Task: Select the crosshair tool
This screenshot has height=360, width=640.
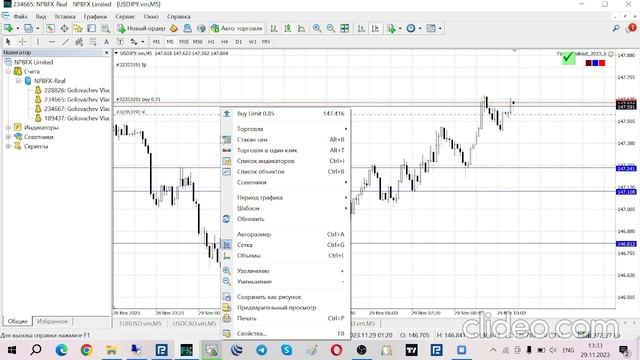Action: click(x=22, y=42)
